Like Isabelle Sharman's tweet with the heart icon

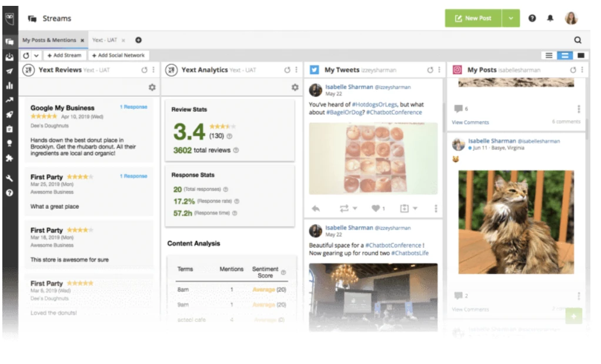[x=375, y=209]
